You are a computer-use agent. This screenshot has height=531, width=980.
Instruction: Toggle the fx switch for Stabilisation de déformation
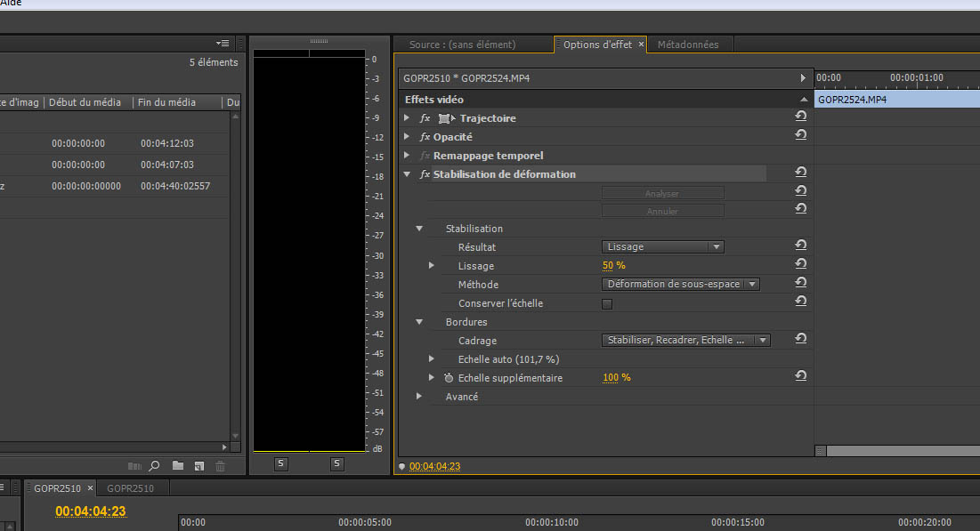click(x=425, y=174)
